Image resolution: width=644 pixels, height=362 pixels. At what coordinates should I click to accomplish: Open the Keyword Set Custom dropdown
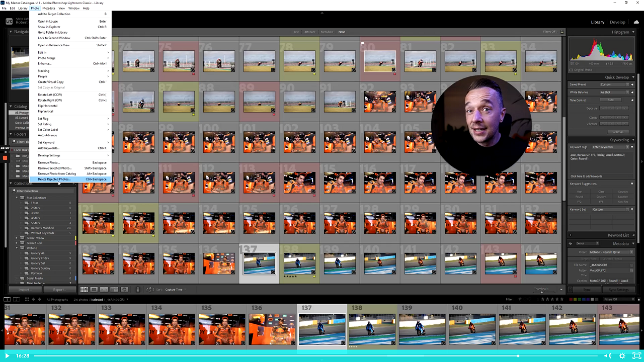(x=610, y=209)
